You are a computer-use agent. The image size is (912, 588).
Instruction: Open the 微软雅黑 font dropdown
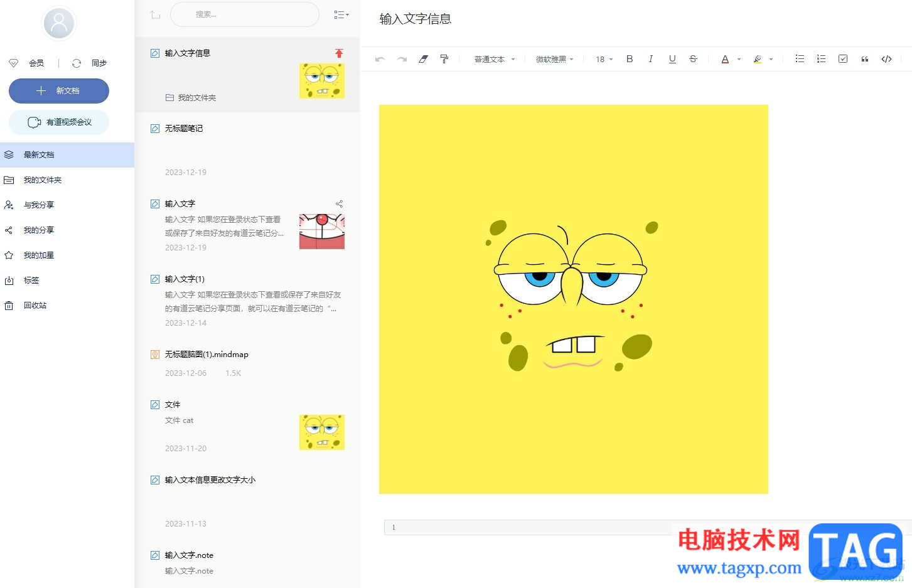555,60
